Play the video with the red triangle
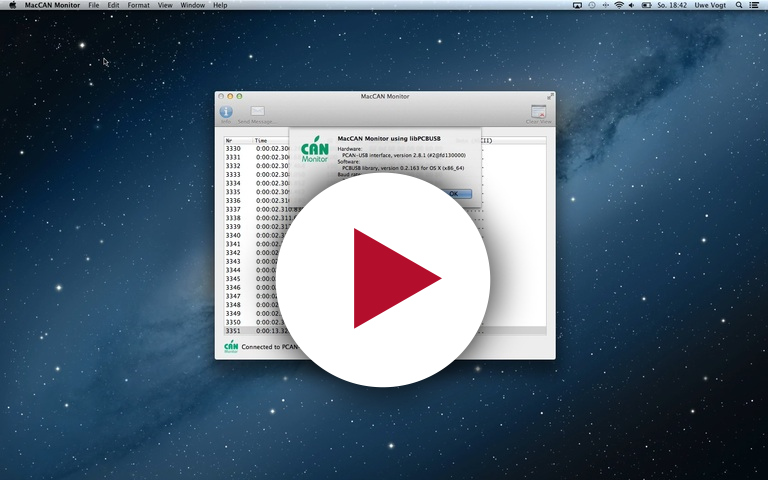The width and height of the screenshot is (768, 480). pyautogui.click(x=383, y=280)
